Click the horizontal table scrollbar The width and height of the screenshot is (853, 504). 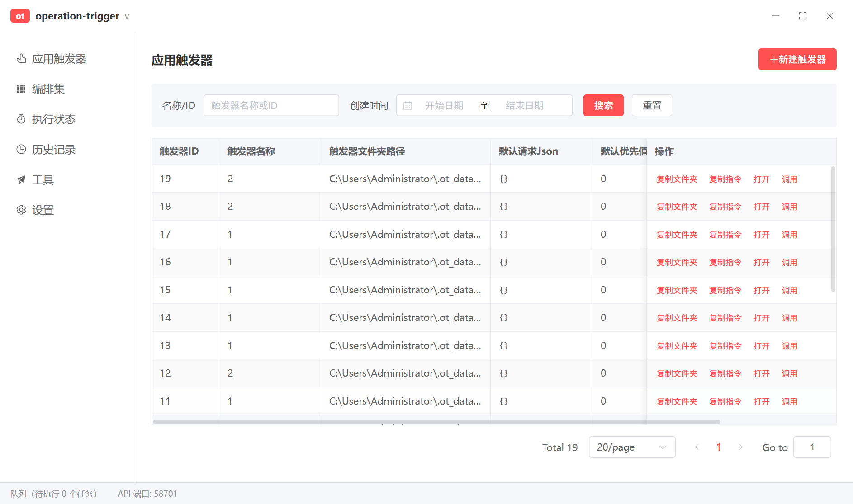(436, 422)
